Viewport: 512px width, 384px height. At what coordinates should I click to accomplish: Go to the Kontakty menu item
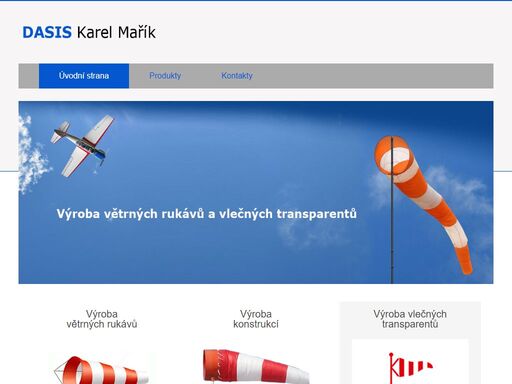coord(237,76)
